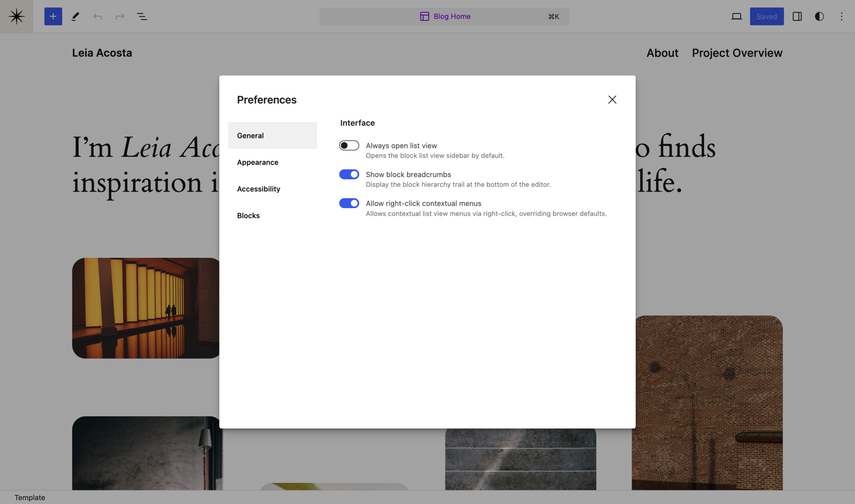Select the pencil/edit tool icon

[x=75, y=16]
